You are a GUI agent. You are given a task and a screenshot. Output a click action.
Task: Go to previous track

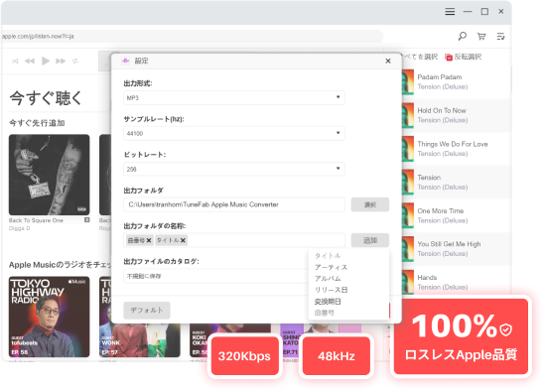pos(30,61)
